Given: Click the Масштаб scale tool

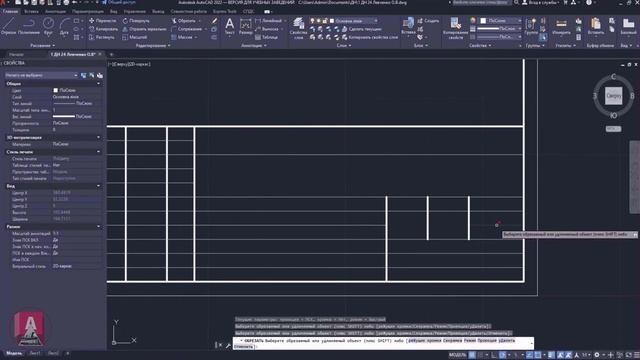Looking at the screenshot, I should tap(134, 37).
